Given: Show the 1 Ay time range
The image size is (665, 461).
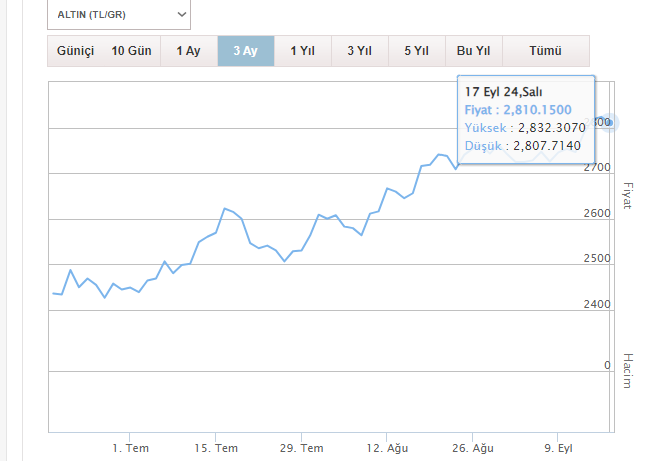Looking at the screenshot, I should [x=188, y=51].
